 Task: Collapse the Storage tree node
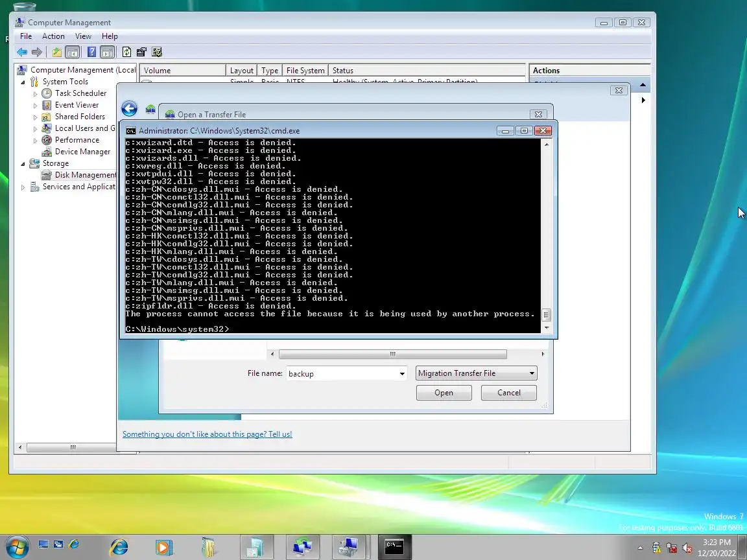23,164
